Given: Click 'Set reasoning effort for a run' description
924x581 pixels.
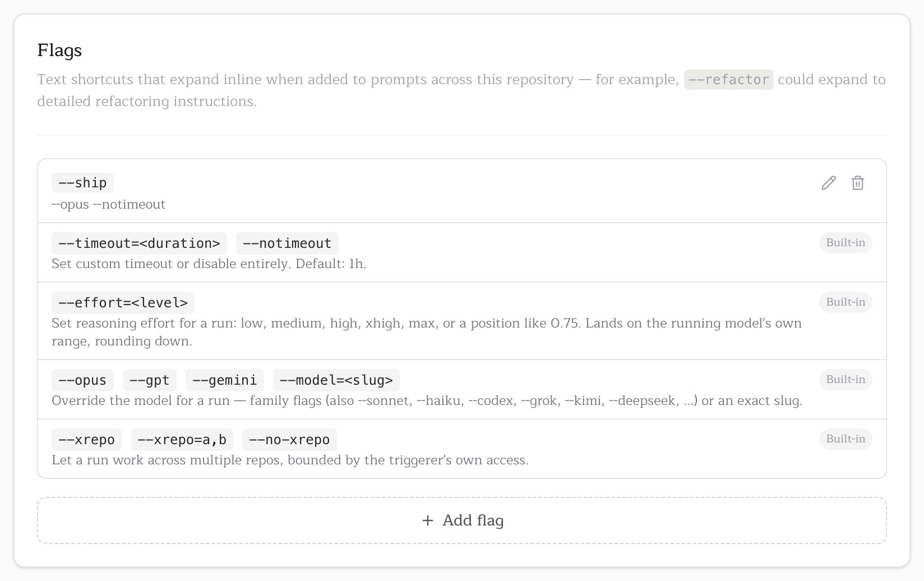Looking at the screenshot, I should [x=426, y=332].
